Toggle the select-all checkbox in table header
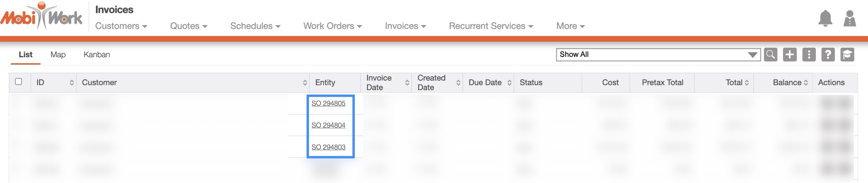Viewport: 868px width, 183px height. click(19, 82)
